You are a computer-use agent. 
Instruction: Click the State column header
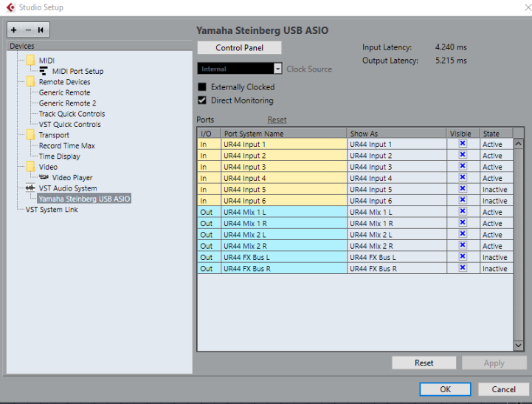pyautogui.click(x=496, y=134)
